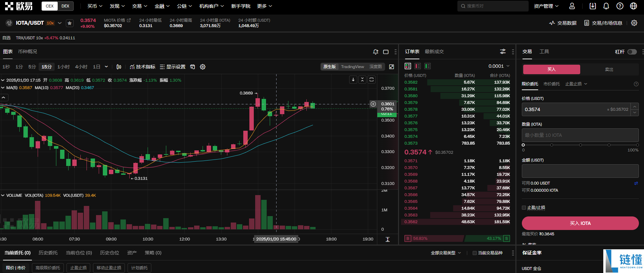The image size is (644, 273).
Task: Open MIOTA price external link icon
Action: coord(129,20)
